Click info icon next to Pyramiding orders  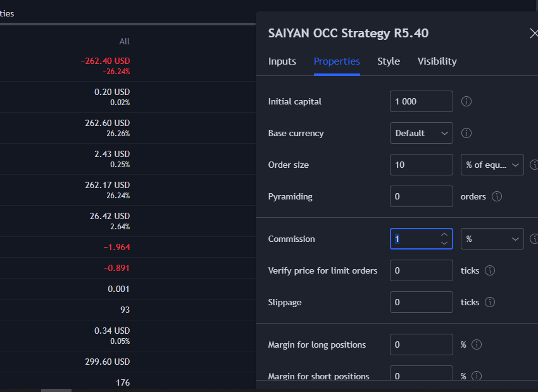497,196
